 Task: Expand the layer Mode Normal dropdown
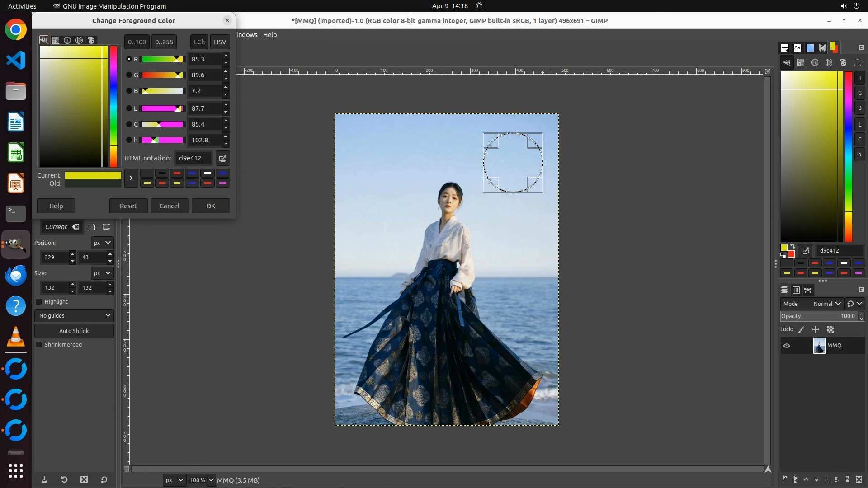coord(826,304)
